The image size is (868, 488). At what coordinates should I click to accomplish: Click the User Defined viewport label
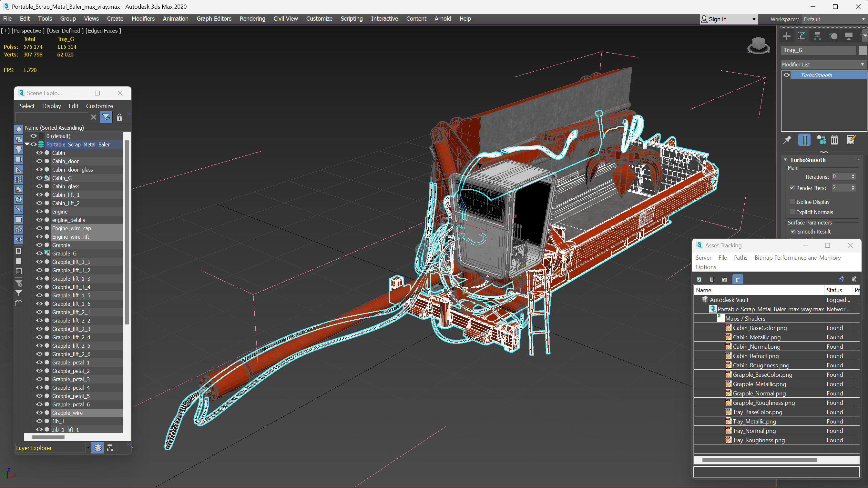click(65, 31)
